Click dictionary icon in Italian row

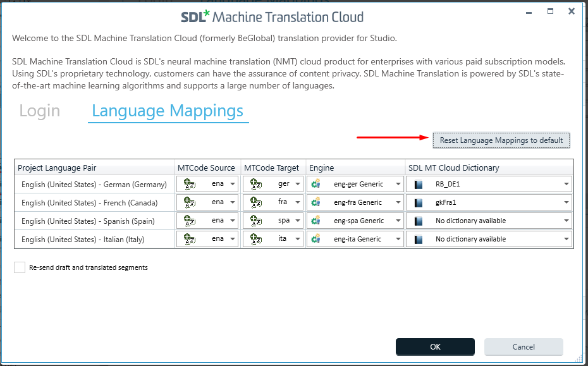coord(419,239)
